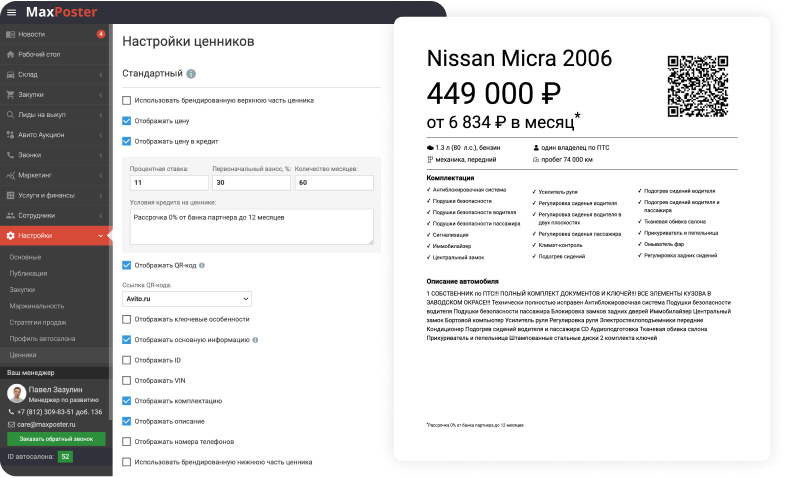Open the Стратегии продаж submenu item

click(x=38, y=322)
